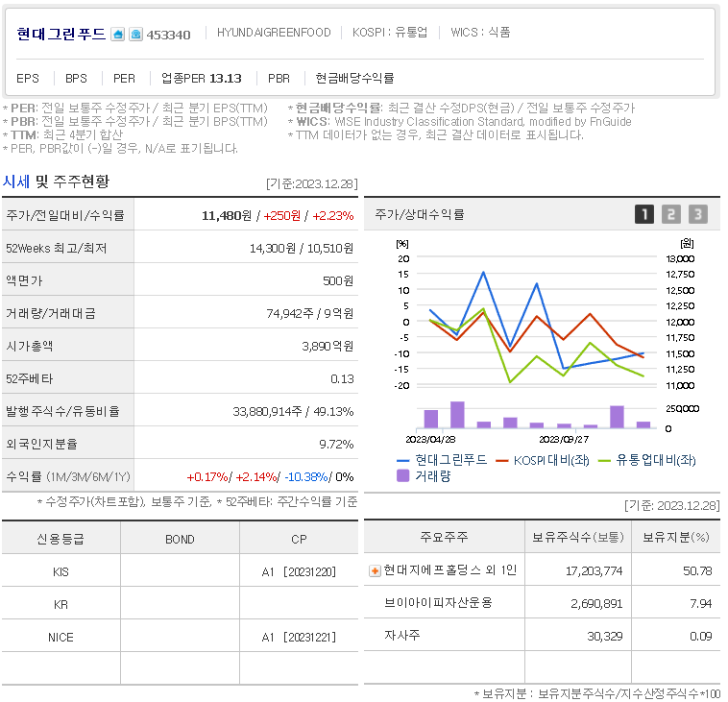Click the 현대그린푸드 company name
The height and width of the screenshot is (702, 728).
point(61,35)
